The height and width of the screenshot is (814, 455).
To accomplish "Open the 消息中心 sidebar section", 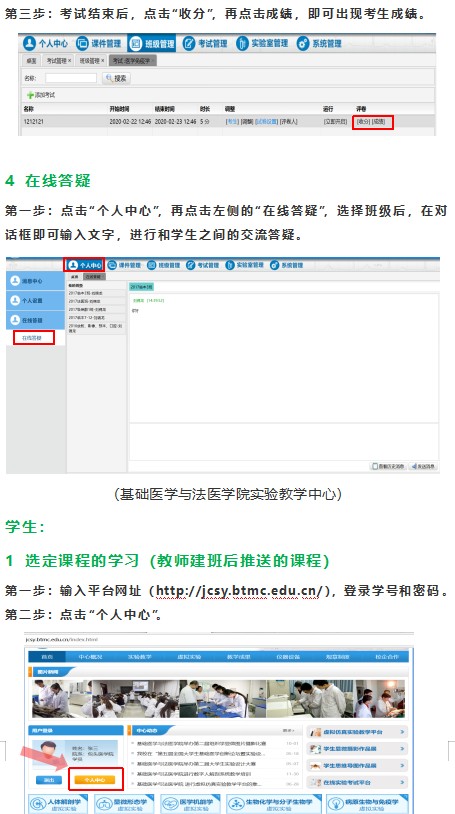I will coord(36,281).
